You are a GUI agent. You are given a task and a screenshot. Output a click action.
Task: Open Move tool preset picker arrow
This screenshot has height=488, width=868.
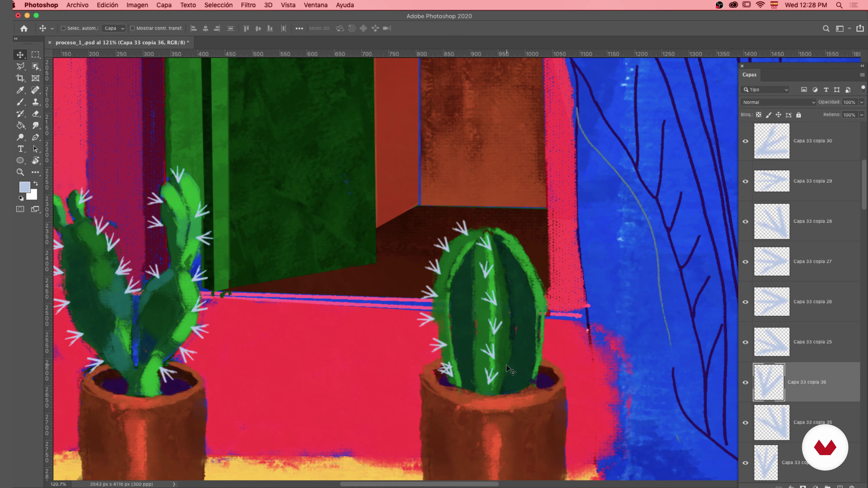pyautogui.click(x=52, y=29)
